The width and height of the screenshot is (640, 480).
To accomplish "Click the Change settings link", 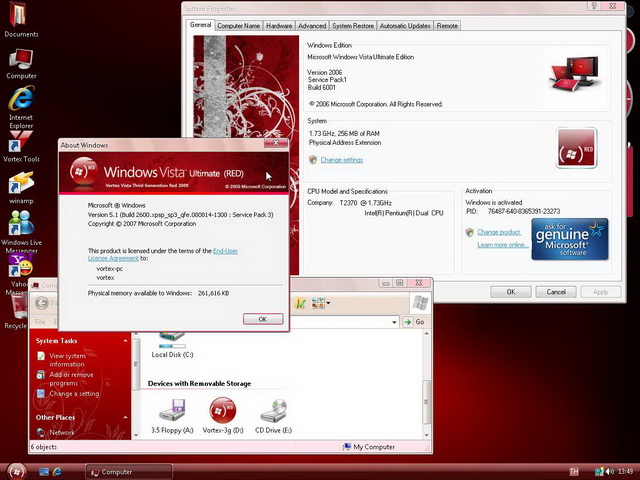I will point(342,160).
